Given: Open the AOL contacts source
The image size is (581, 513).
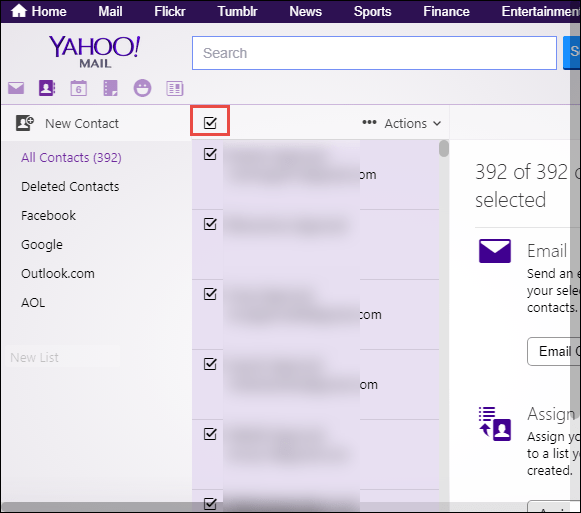Looking at the screenshot, I should [x=33, y=302].
